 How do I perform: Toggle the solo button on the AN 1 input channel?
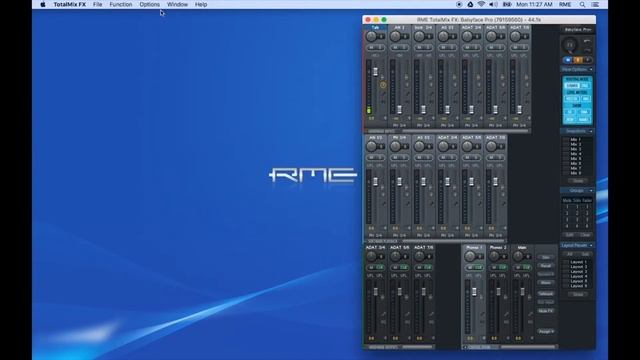tap(403, 48)
